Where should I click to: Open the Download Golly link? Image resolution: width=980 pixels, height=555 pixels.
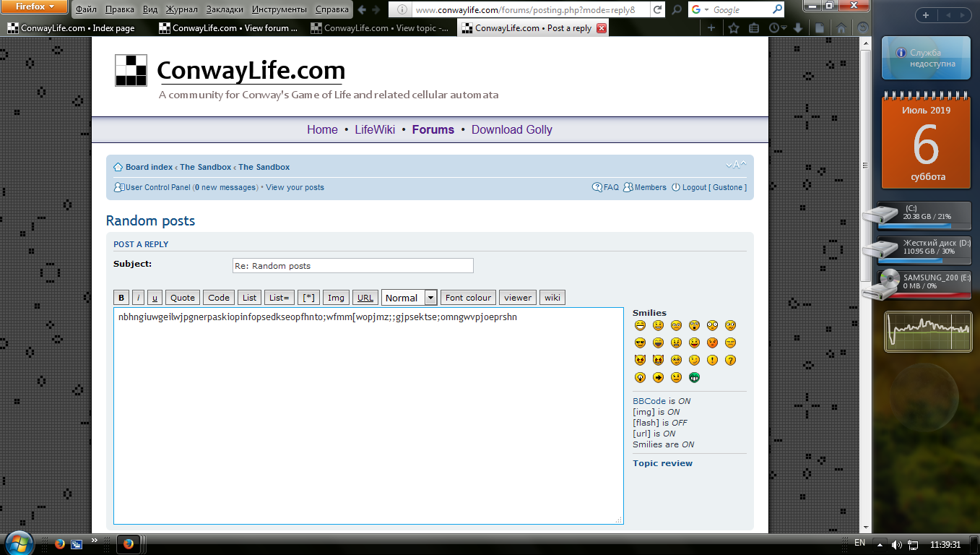(512, 130)
